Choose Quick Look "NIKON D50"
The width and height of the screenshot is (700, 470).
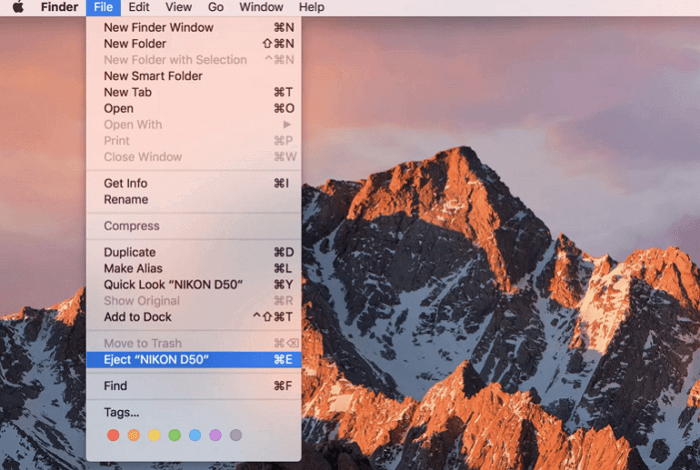pyautogui.click(x=194, y=285)
